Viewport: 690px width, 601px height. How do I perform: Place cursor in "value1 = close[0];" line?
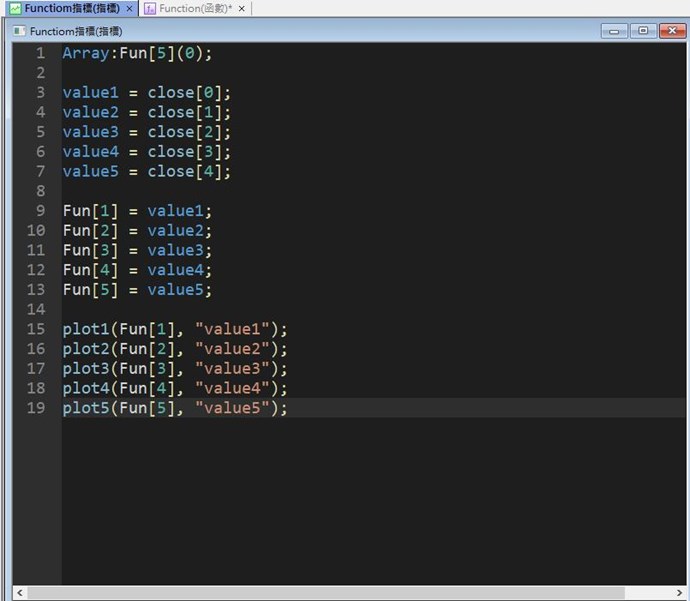point(146,93)
